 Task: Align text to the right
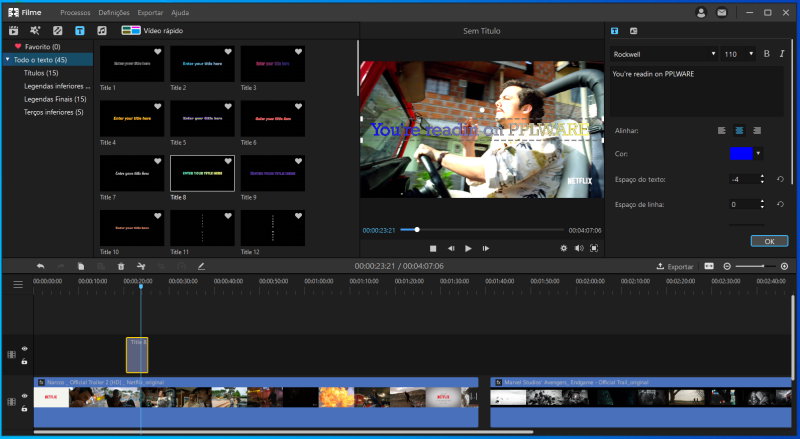(757, 131)
